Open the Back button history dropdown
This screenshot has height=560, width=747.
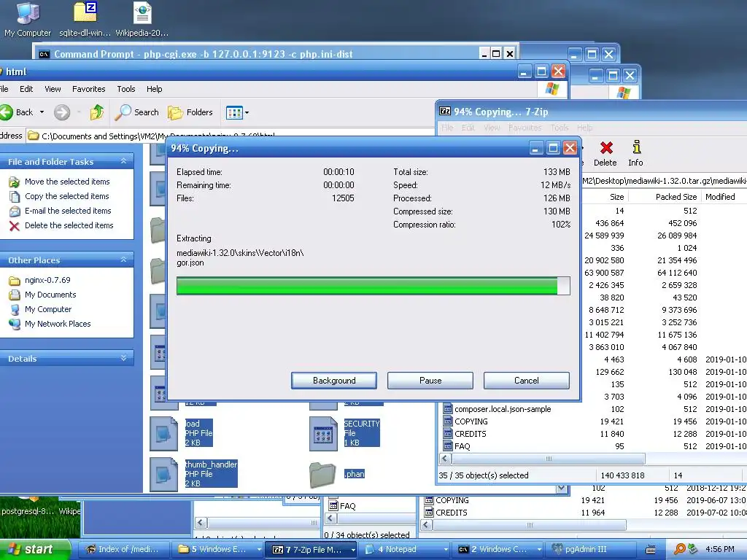click(x=42, y=112)
